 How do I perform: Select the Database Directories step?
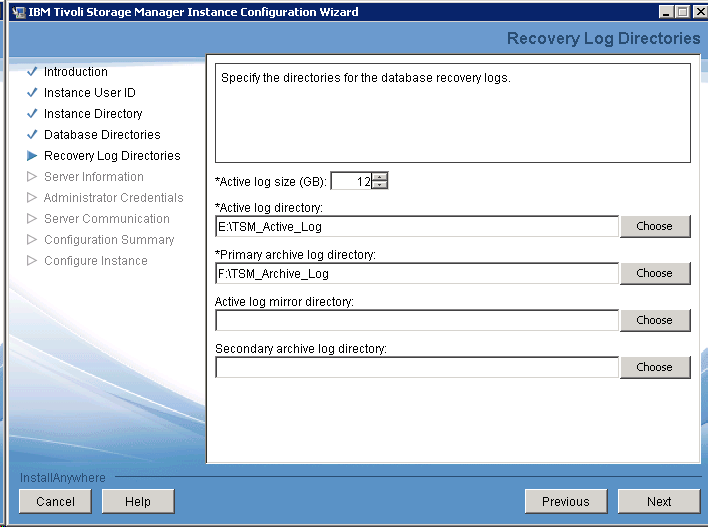click(101, 135)
